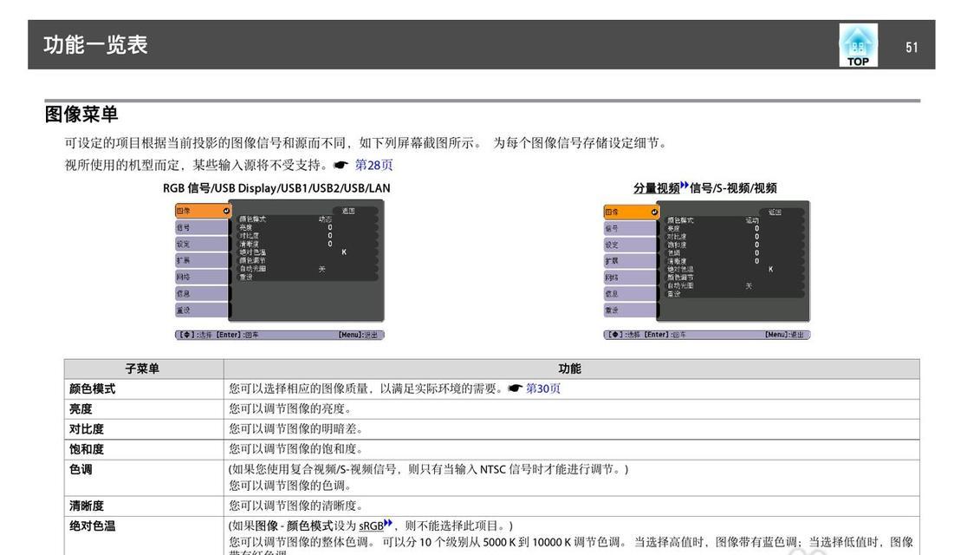Click the 您可以调节图像的清晰度 description
Viewport: 980px width, 555px height.
(x=295, y=506)
